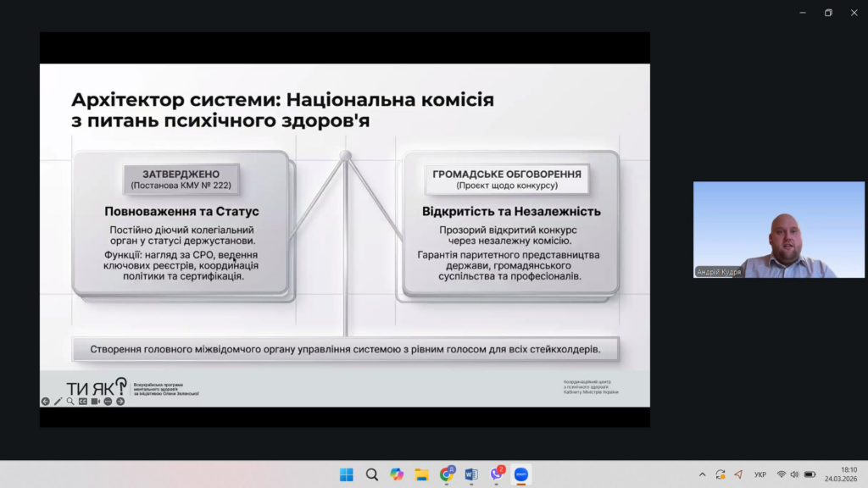Open Viber with unread notifications
Image resolution: width=868 pixels, height=488 pixels.
497,474
